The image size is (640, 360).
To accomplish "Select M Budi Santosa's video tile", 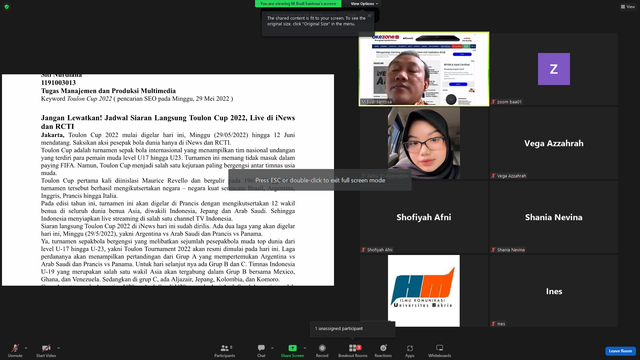I will [424, 69].
